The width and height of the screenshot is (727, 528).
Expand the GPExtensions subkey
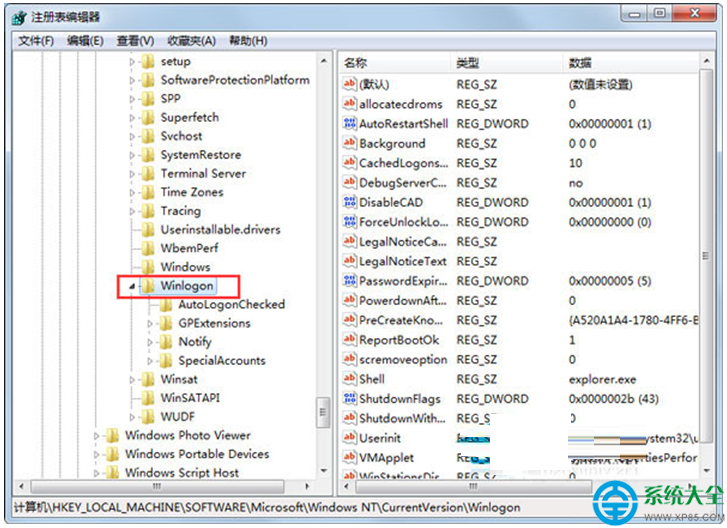[x=150, y=324]
